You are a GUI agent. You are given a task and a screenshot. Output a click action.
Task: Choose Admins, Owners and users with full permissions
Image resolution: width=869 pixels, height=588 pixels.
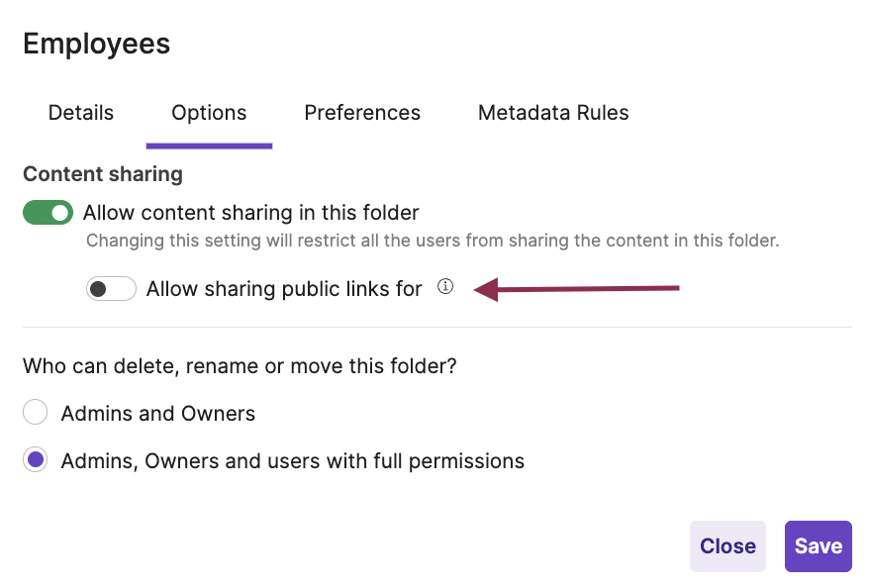(x=35, y=459)
